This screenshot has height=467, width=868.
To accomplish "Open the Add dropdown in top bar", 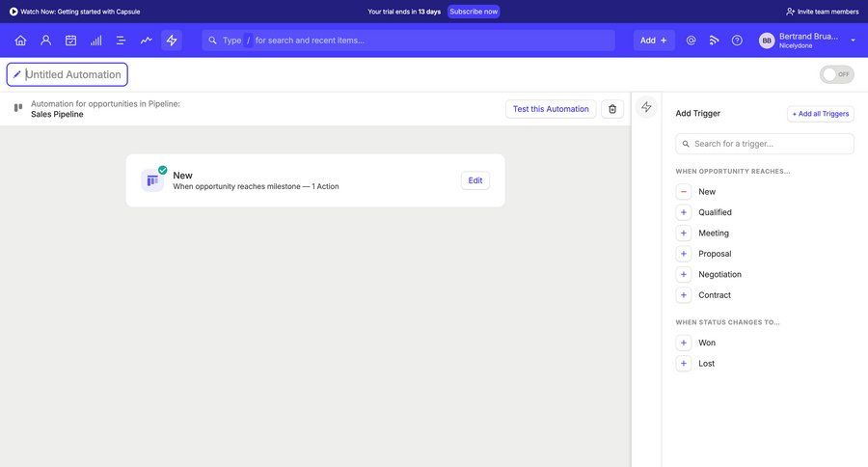I will 653,41.
